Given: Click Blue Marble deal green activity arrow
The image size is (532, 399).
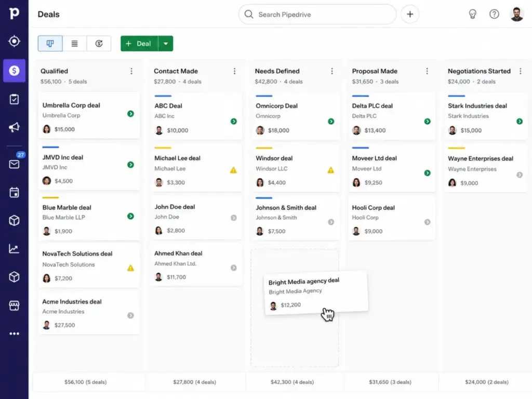Looking at the screenshot, I should [130, 216].
